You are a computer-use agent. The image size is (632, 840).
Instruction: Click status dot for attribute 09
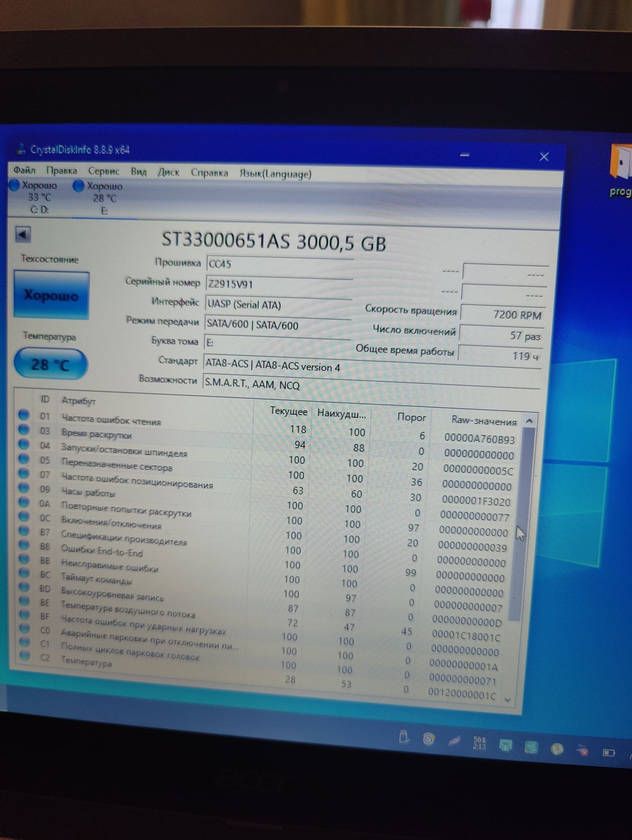(x=24, y=488)
